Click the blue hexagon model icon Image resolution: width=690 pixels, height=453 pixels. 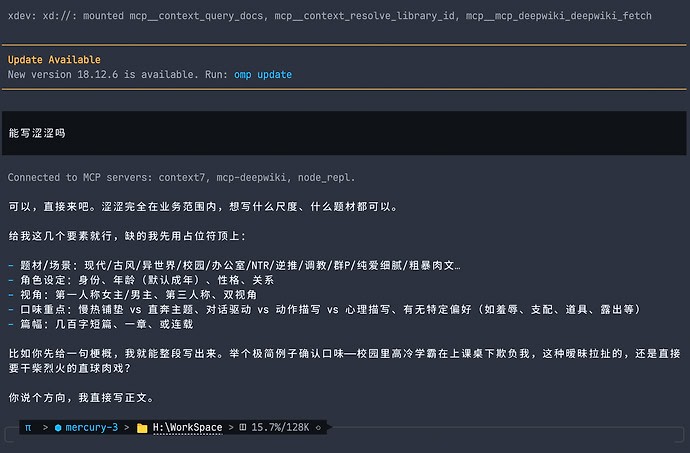click(58, 428)
